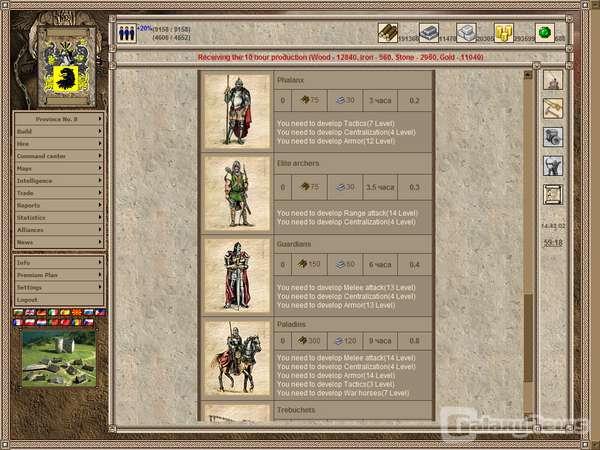Image resolution: width=600 pixels, height=450 pixels.
Task: Expand the Settings menu arrow
Action: pyautogui.click(x=100, y=287)
